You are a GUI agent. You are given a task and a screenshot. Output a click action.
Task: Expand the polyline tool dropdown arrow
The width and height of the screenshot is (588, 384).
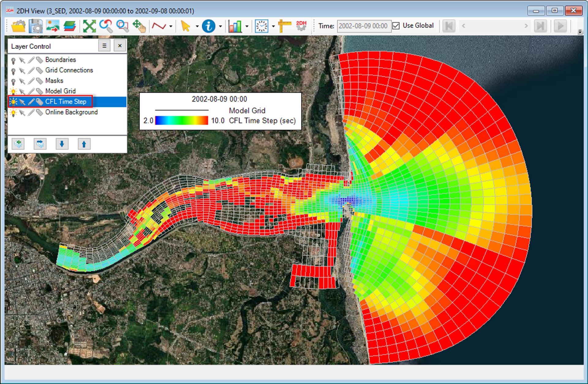(x=171, y=26)
